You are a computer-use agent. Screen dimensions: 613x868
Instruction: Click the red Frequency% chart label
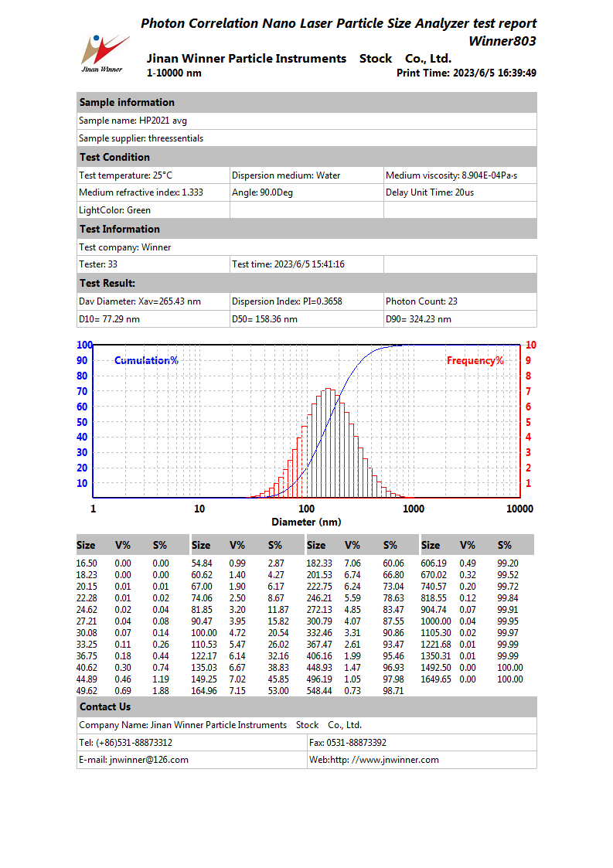coord(475,360)
